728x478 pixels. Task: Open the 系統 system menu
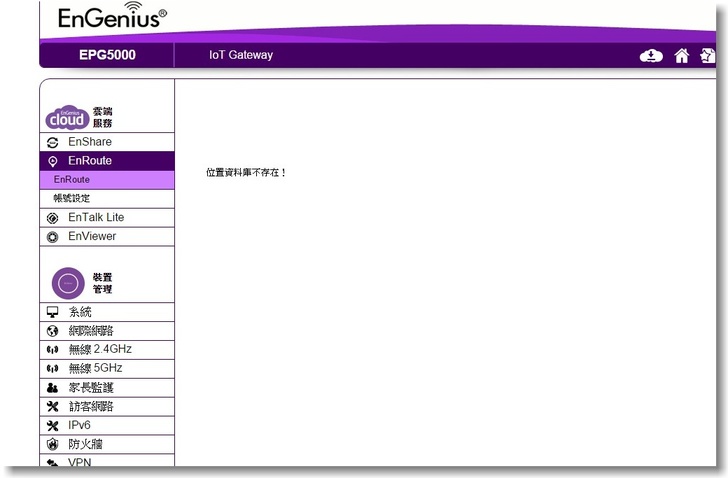[107, 312]
